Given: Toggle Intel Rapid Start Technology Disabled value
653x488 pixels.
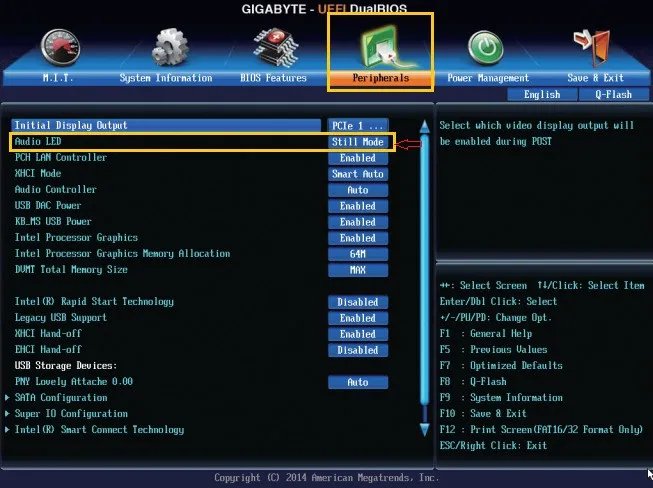Looking at the screenshot, I should (358, 302).
